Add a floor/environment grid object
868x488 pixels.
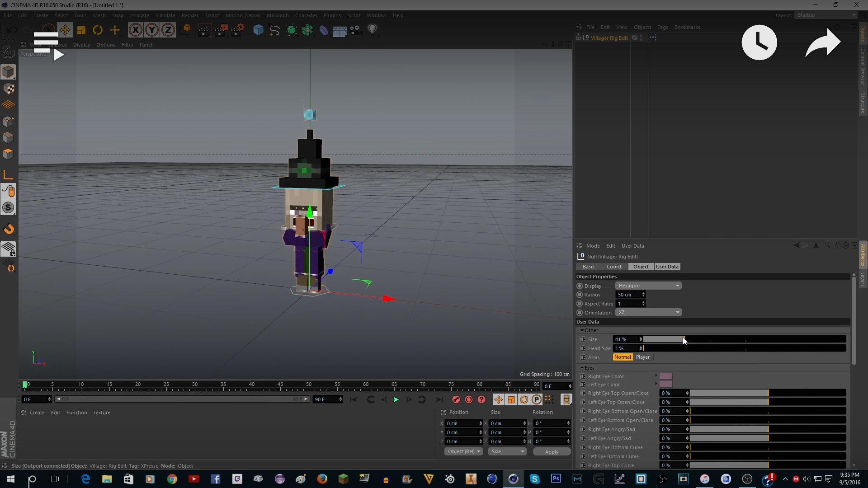click(340, 30)
